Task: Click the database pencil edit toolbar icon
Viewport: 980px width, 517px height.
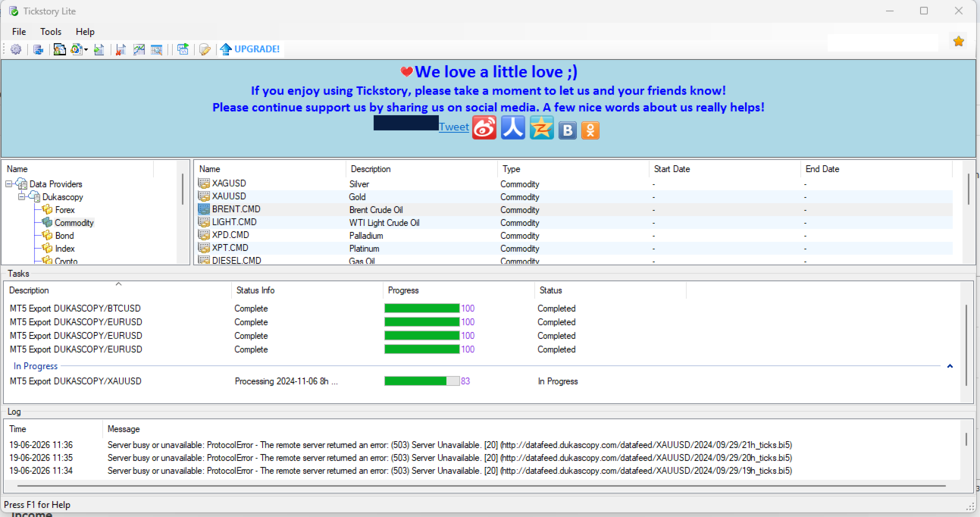Action: (205, 49)
